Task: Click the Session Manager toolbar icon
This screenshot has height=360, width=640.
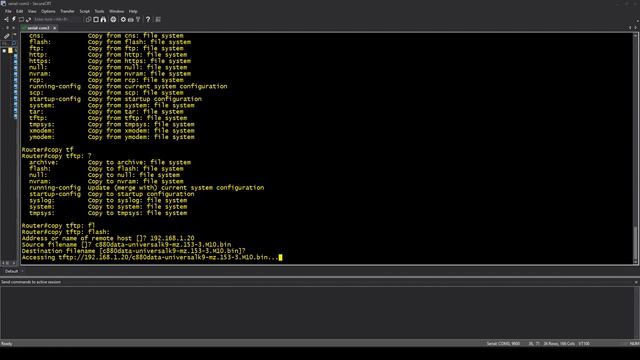Action: coord(7,19)
